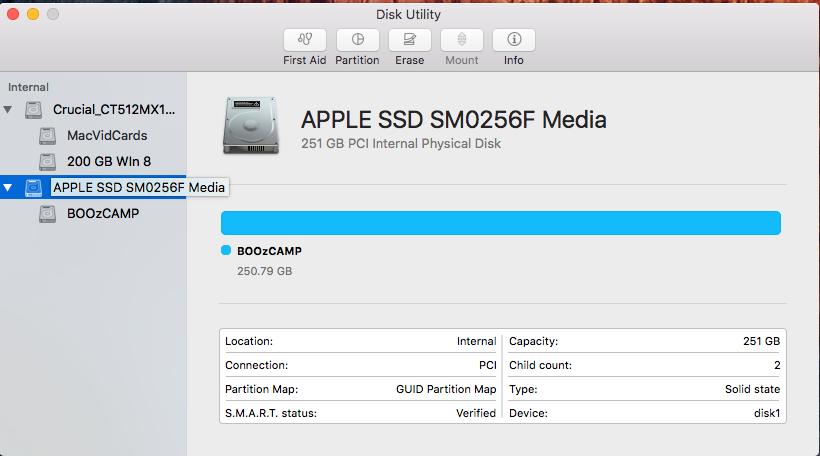Click the Capacity value 251 GB

761,341
